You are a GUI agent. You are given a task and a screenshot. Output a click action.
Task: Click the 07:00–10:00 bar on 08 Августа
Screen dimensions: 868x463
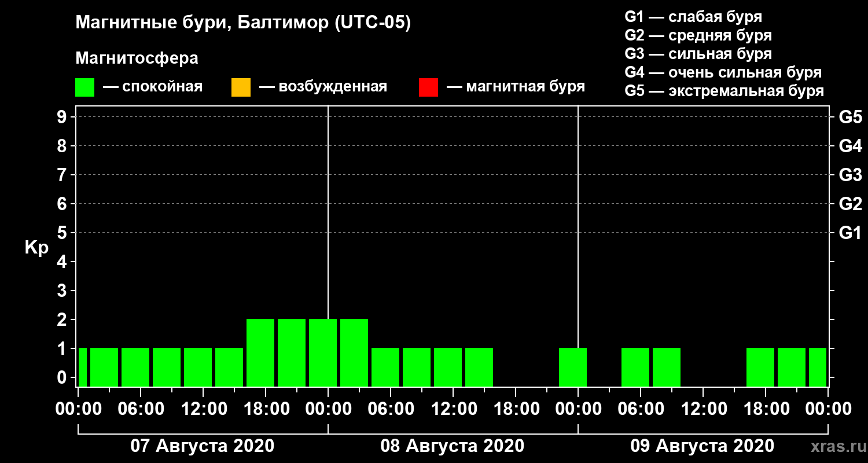tap(417, 367)
